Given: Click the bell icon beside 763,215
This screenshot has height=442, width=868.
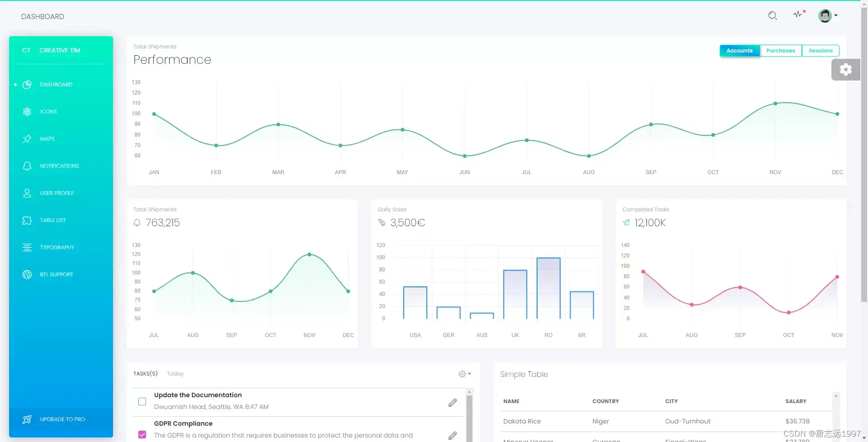Looking at the screenshot, I should coord(137,223).
